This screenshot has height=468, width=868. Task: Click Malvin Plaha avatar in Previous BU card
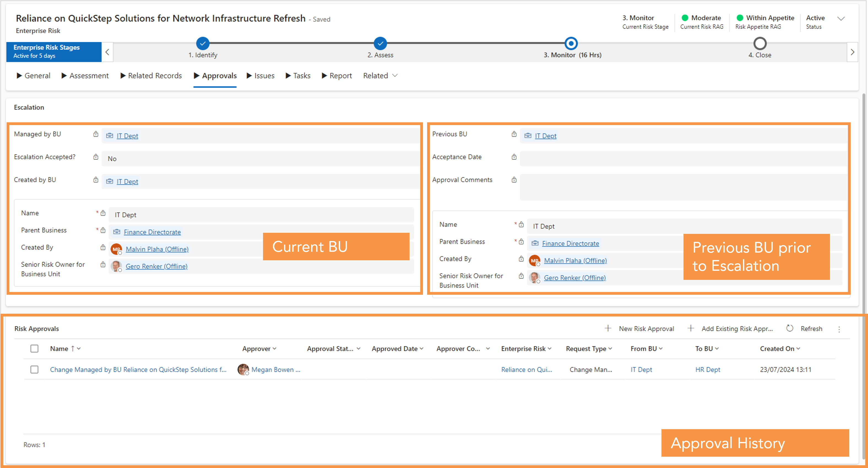[x=535, y=261]
